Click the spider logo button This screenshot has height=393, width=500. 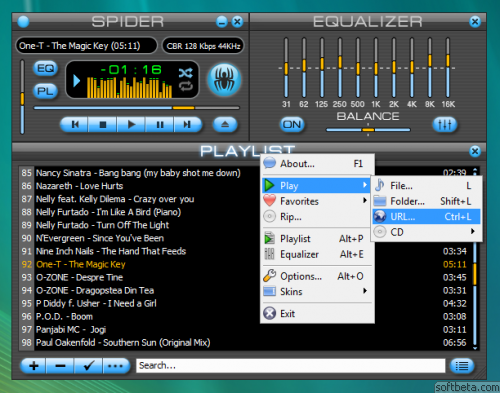(224, 80)
